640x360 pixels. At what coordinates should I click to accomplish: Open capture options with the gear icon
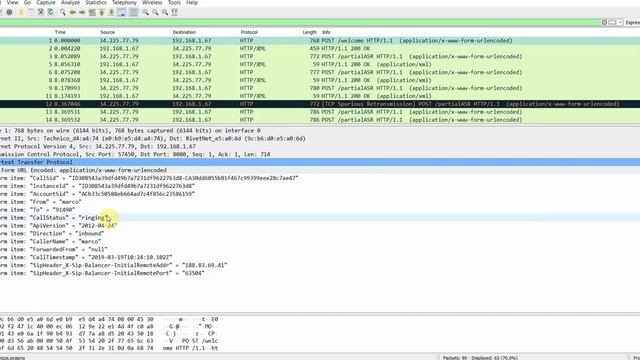9,12
